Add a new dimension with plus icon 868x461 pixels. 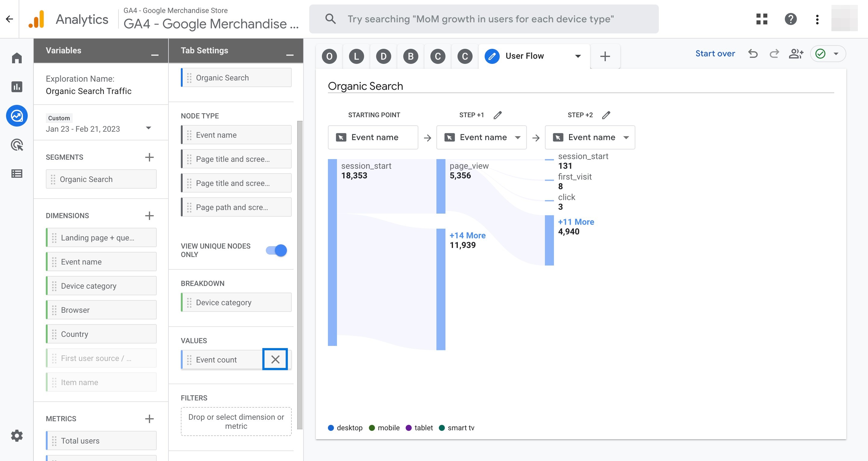[x=149, y=216]
